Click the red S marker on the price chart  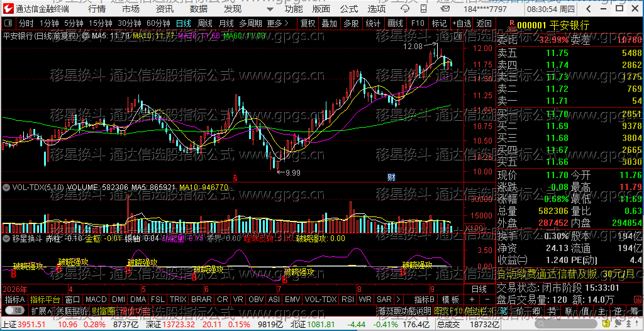235,178
